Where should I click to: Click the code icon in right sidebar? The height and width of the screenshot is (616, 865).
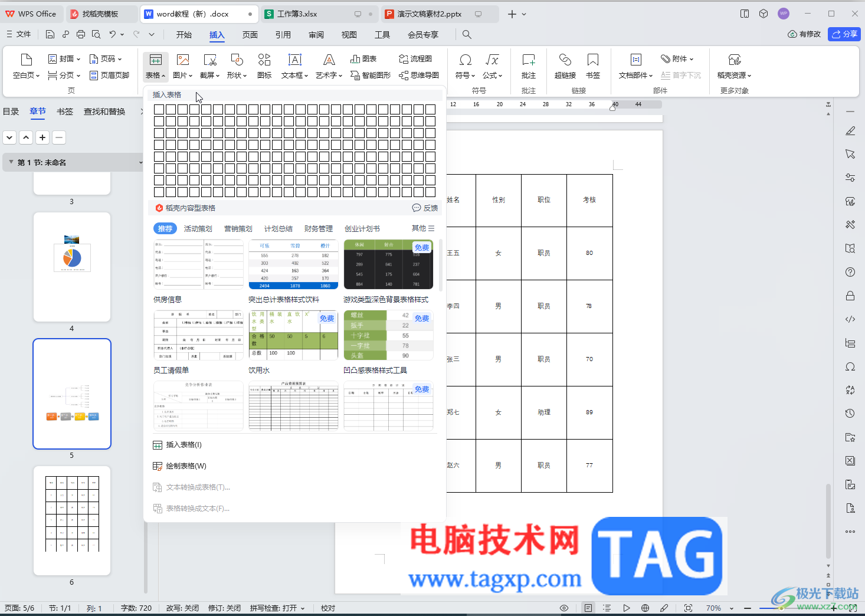tap(850, 319)
